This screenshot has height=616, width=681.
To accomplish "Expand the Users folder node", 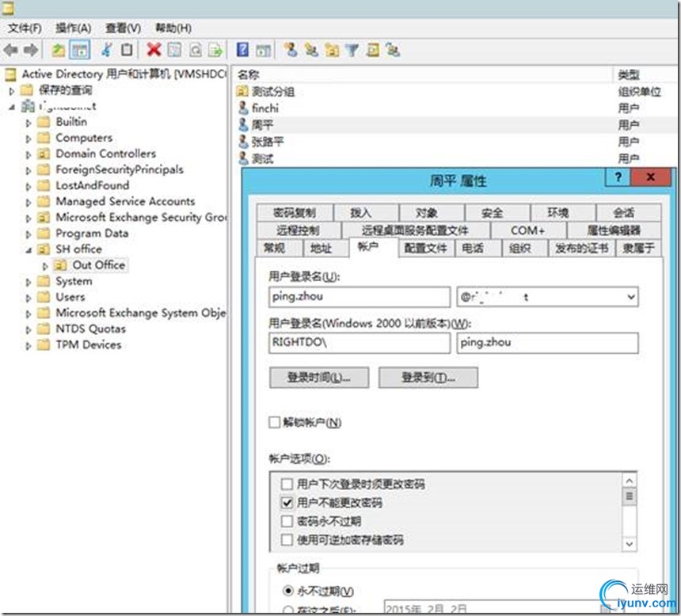I will click(x=29, y=298).
